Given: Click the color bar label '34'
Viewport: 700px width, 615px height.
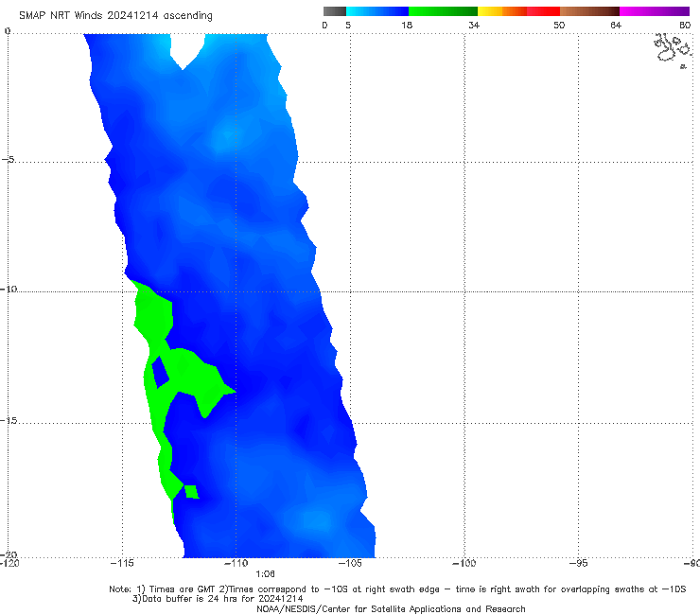Looking at the screenshot, I should (474, 25).
